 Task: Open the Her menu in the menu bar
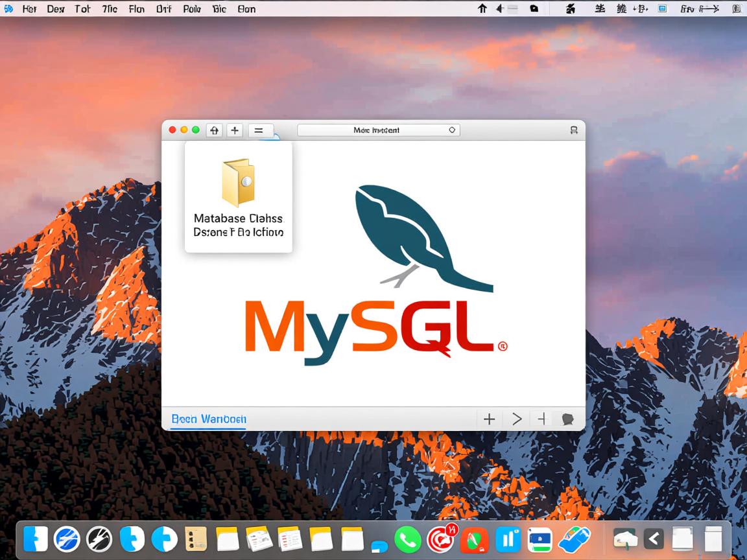(29, 8)
